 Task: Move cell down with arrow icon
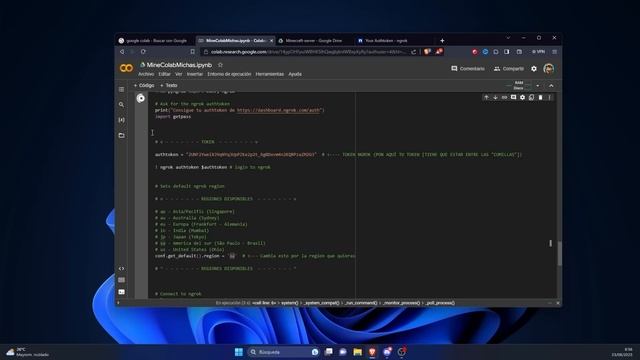[x=495, y=98]
